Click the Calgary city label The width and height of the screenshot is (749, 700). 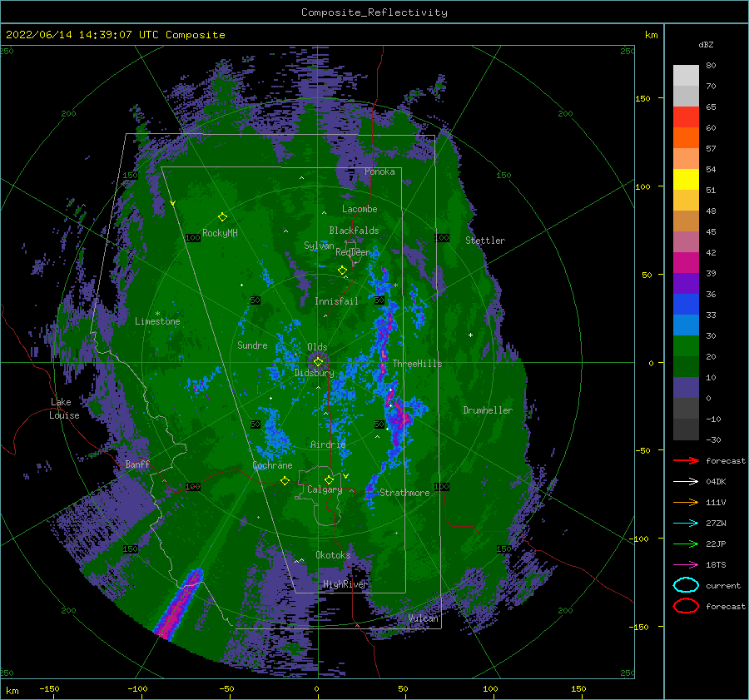pos(325,489)
